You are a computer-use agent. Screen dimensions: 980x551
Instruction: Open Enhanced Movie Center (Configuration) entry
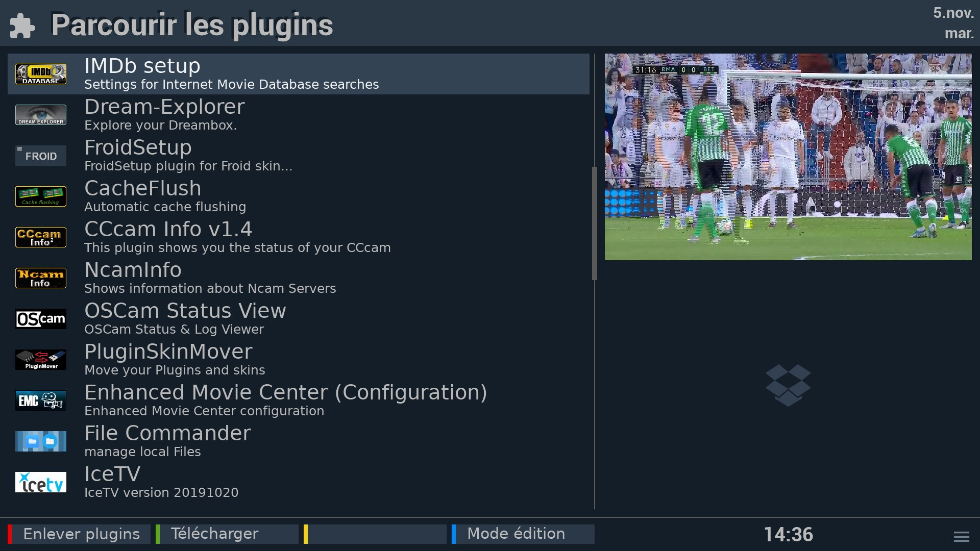pyautogui.click(x=285, y=400)
